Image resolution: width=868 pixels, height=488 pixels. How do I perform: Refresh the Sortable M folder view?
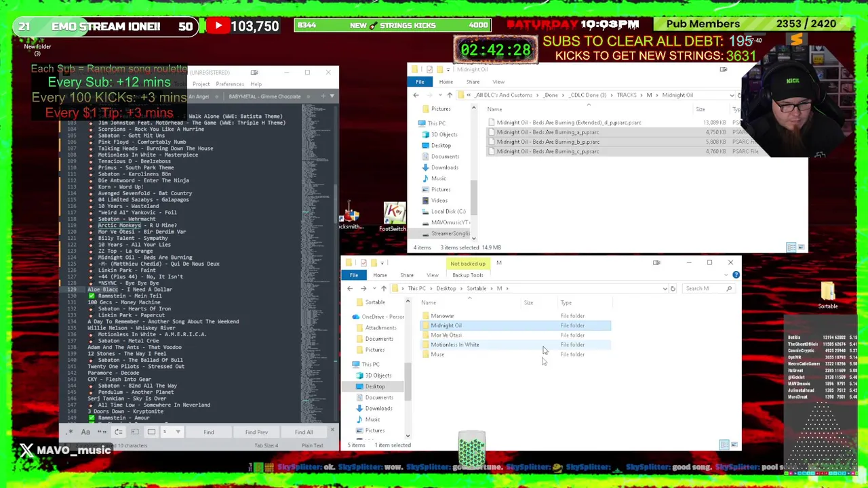pos(673,288)
